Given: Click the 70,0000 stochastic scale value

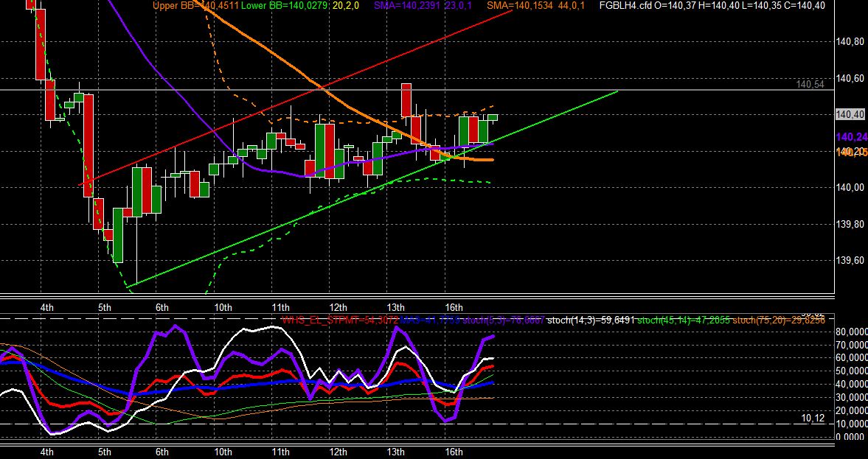Looking at the screenshot, I should click(x=851, y=345).
